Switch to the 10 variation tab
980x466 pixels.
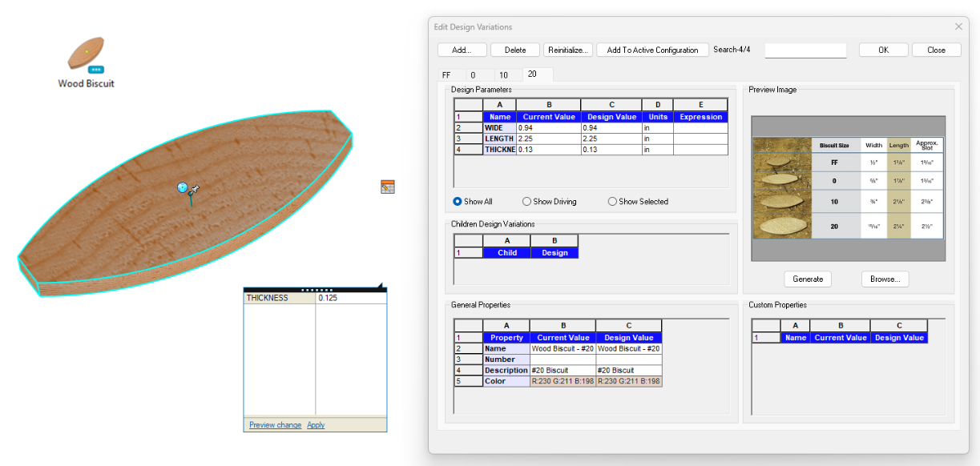(503, 75)
